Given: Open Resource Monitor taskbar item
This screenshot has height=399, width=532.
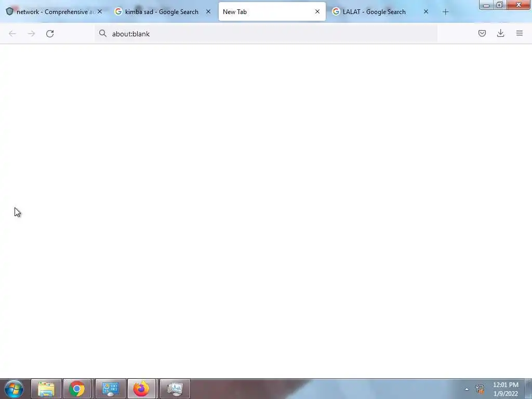Looking at the screenshot, I should (175, 389).
